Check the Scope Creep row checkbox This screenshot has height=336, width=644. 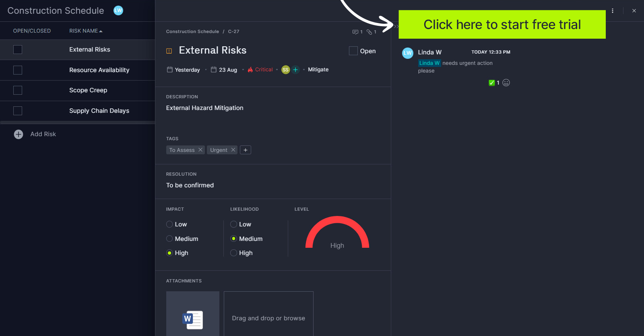pyautogui.click(x=18, y=90)
